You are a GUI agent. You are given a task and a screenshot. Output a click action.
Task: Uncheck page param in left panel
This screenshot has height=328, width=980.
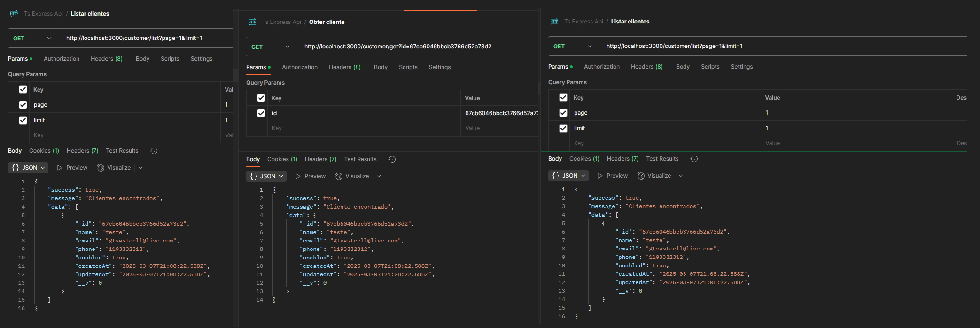(23, 105)
